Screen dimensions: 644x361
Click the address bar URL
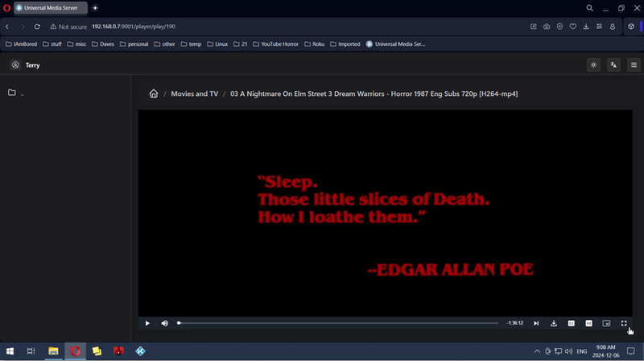tap(134, 27)
